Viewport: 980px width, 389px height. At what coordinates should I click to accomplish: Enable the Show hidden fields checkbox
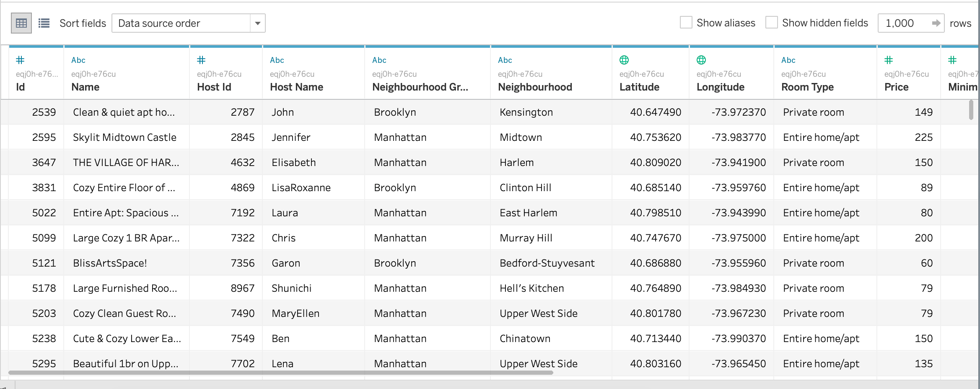pyautogui.click(x=771, y=23)
